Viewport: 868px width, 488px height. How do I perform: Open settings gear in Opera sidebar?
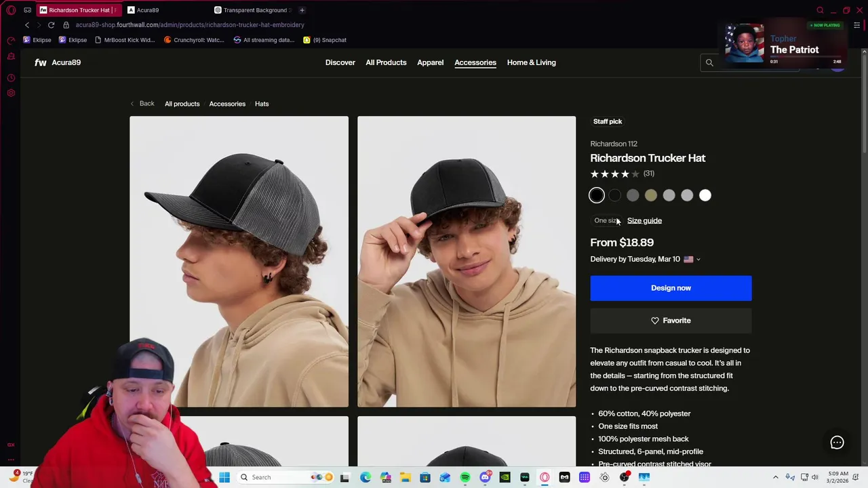pos(11,93)
